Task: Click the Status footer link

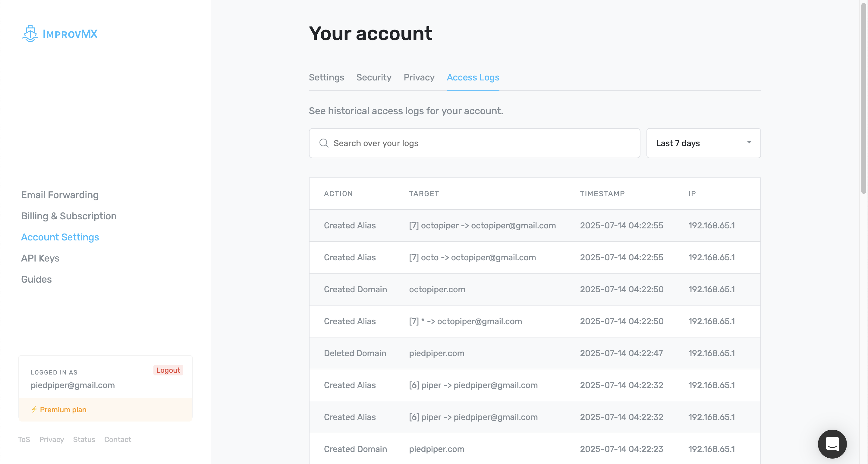Action: tap(84, 439)
